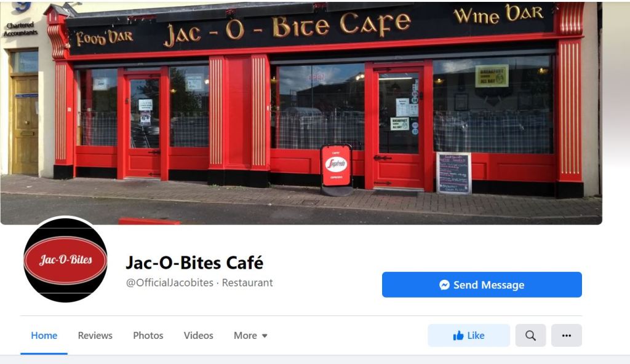
Task: Go to the Photos tab
Action: point(148,336)
